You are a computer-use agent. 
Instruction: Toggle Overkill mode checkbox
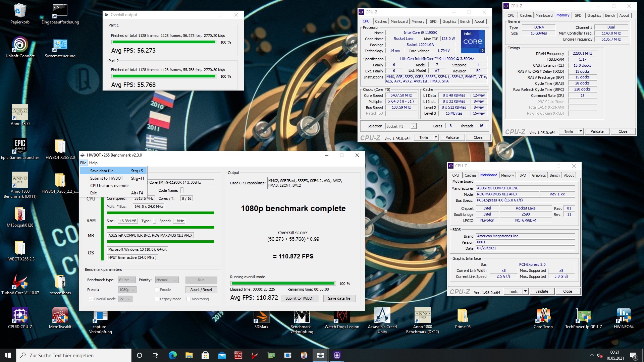91,299
